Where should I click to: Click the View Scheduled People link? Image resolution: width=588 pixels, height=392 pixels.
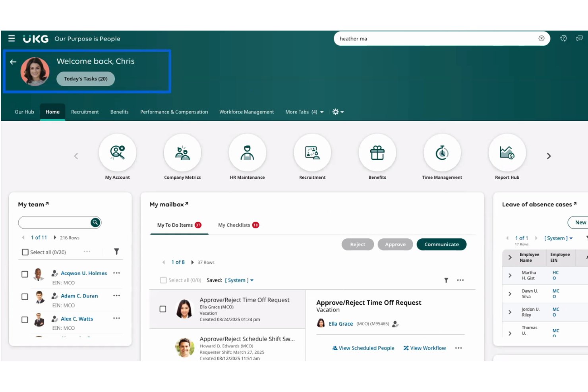[x=363, y=348]
